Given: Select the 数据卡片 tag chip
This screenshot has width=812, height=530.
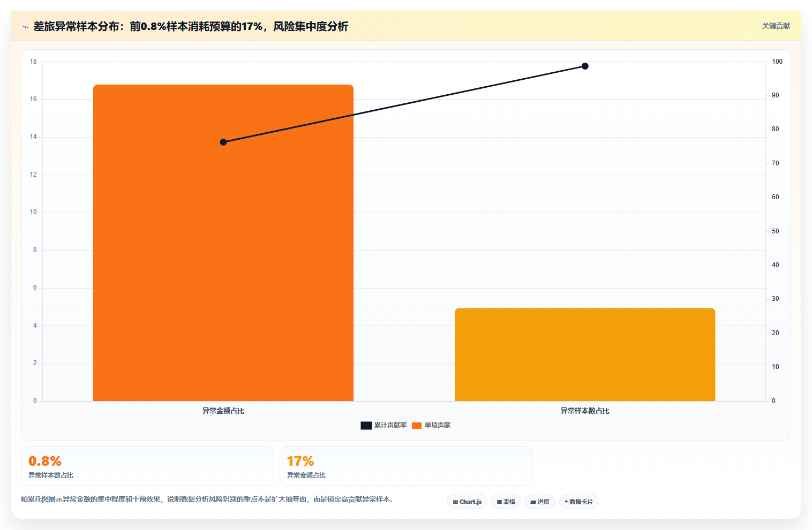Looking at the screenshot, I should [578, 502].
